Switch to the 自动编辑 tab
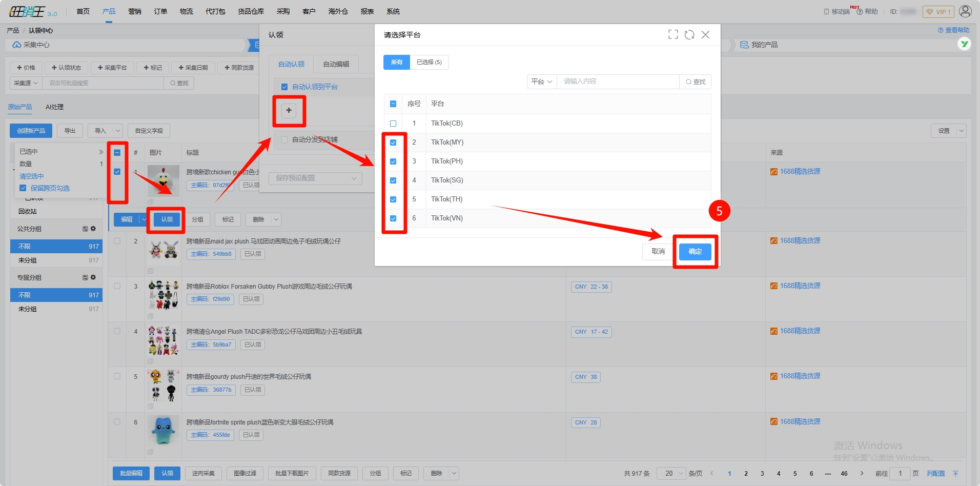The image size is (980, 486). tap(336, 64)
